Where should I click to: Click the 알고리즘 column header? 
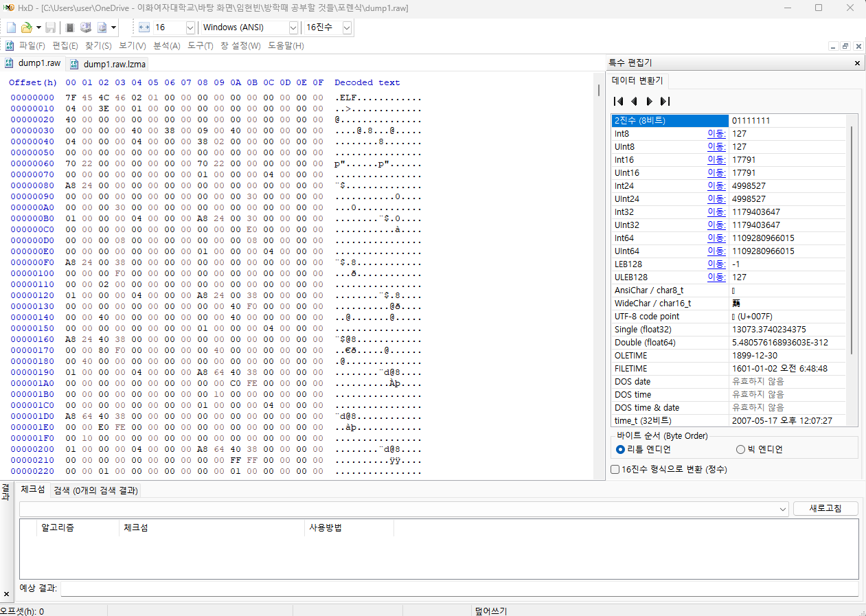[x=78, y=528]
